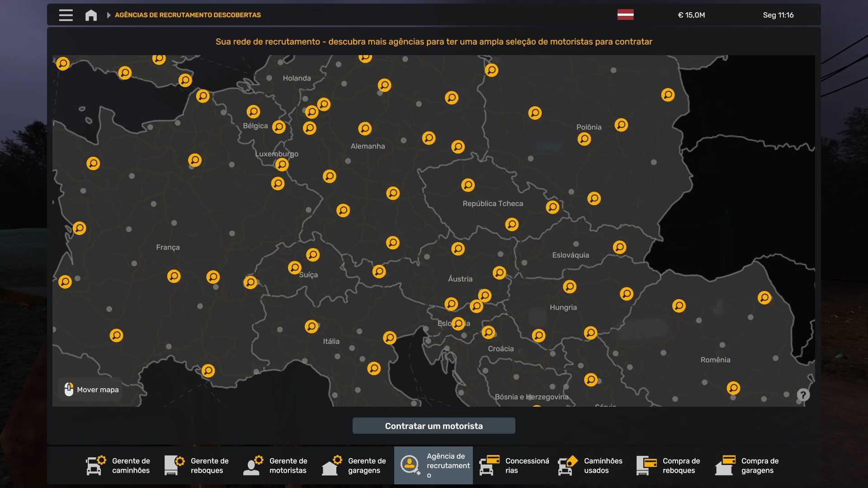Click the help question mark icon
This screenshot has height=488, width=868.
(x=803, y=395)
